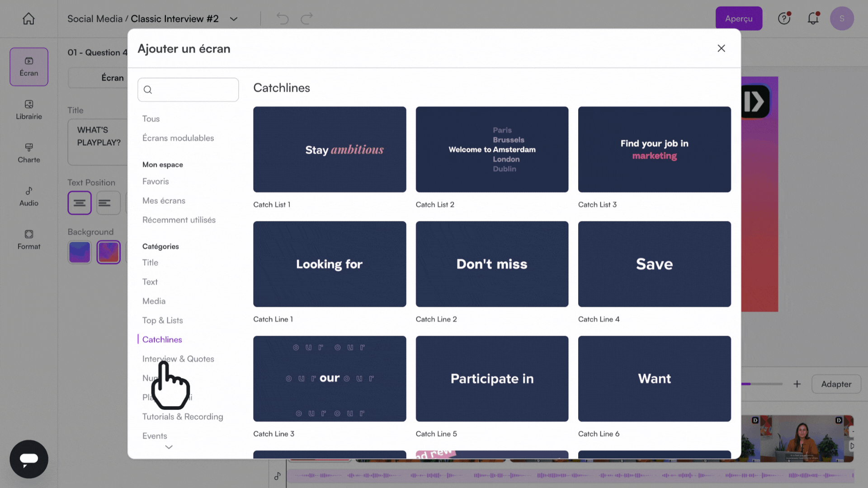Go to the home icon
The width and height of the screenshot is (868, 488).
tap(28, 19)
